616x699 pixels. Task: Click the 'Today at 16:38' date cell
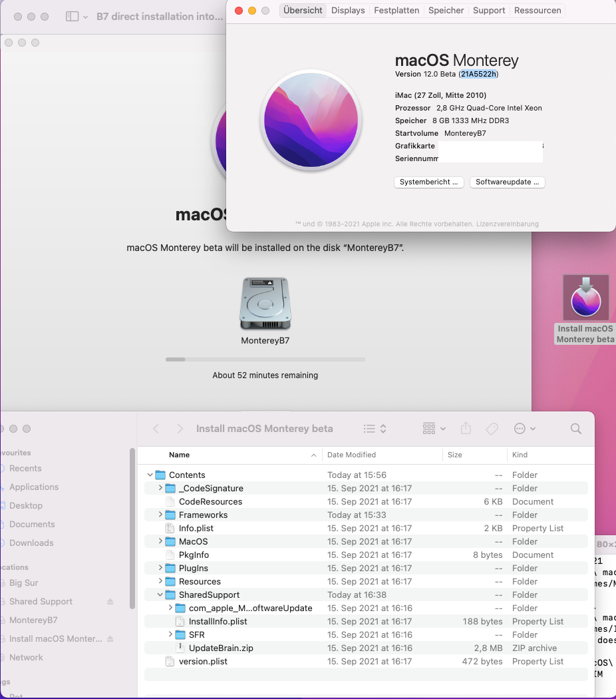pos(357,594)
